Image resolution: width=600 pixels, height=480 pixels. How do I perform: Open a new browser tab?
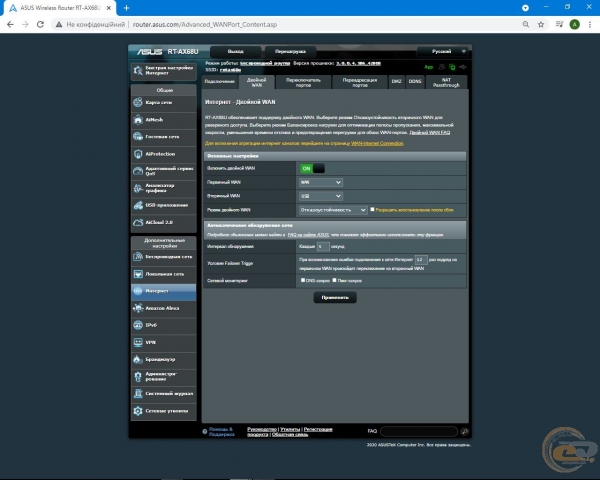point(127,8)
